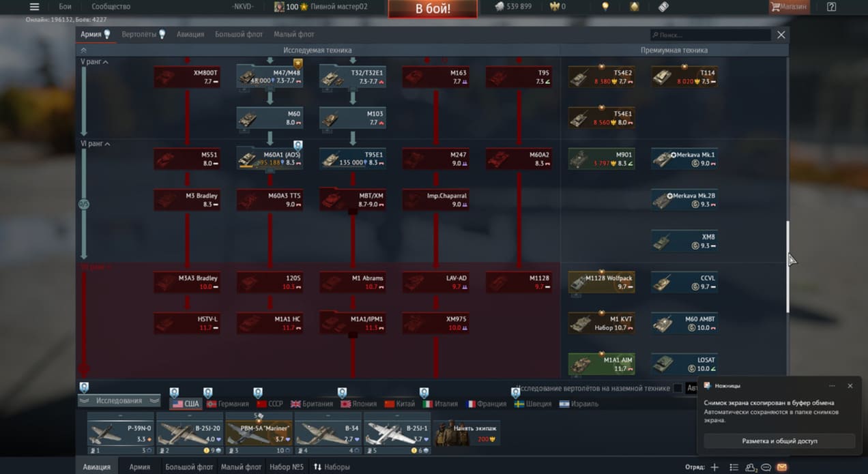
Task: Click the Поиск search field
Action: click(710, 35)
